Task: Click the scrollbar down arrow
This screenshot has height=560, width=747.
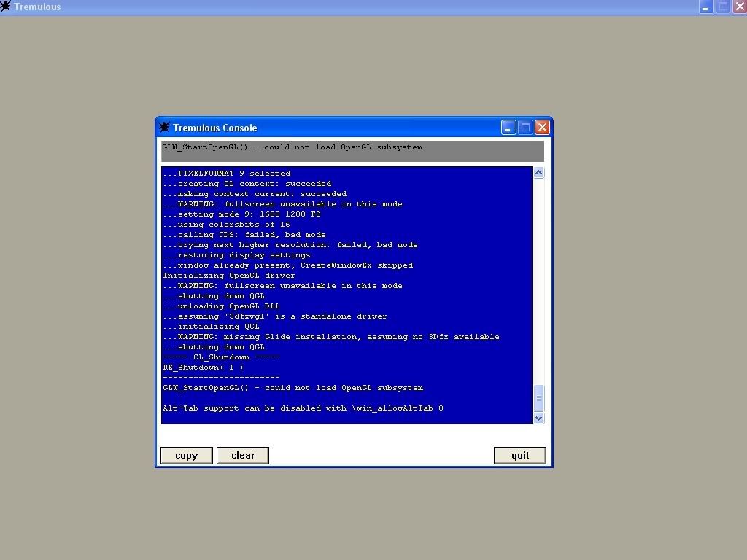Action: (538, 418)
